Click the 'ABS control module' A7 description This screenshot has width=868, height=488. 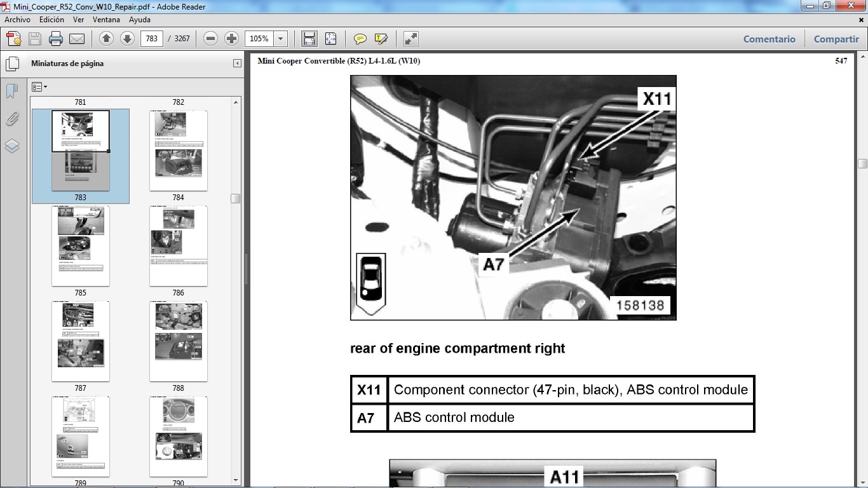click(454, 417)
